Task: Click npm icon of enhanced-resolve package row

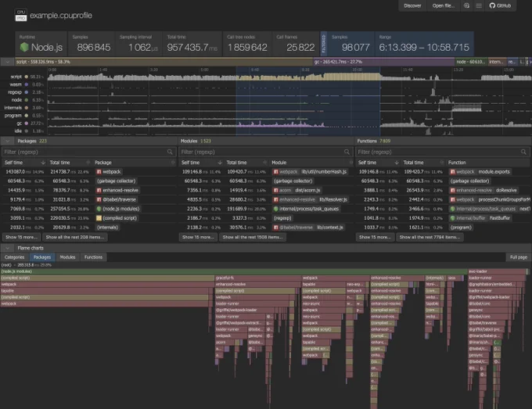Action: click(99, 190)
